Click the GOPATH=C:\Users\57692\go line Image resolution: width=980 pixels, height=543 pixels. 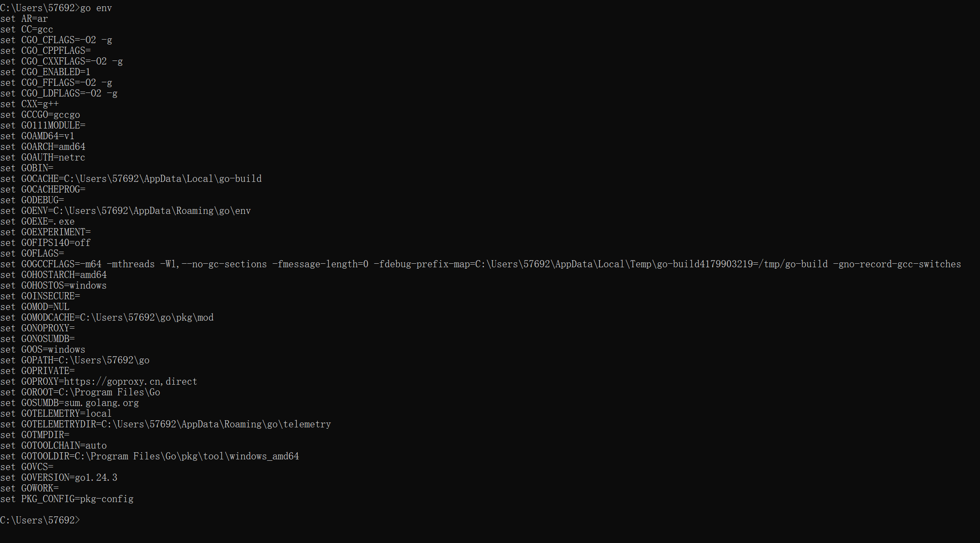click(75, 360)
